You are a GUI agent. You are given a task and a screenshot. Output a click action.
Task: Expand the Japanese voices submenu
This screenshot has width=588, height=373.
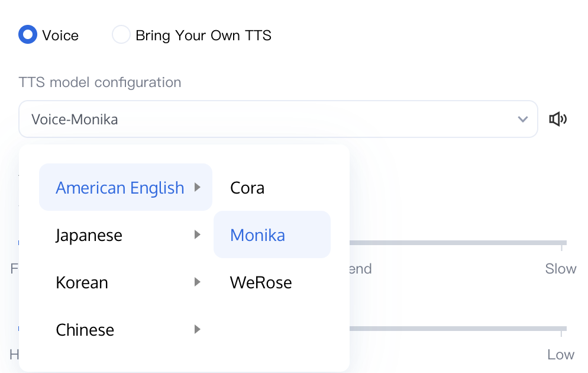(x=89, y=235)
